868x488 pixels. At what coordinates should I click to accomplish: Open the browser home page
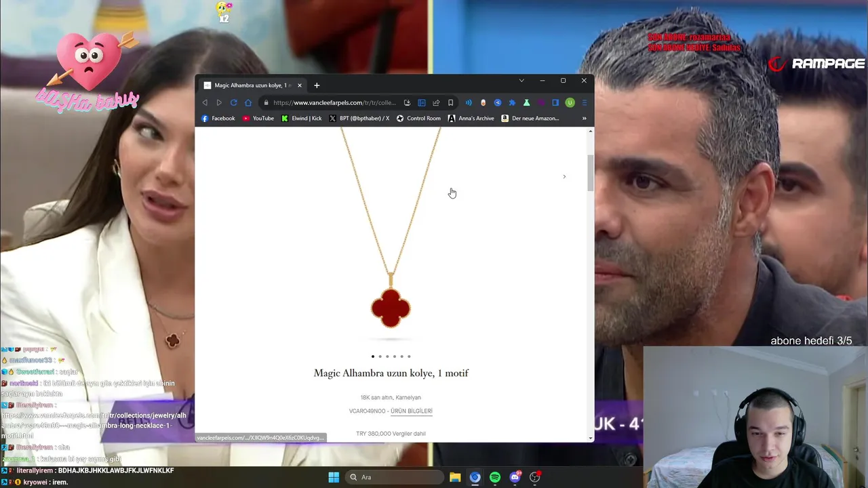(x=248, y=102)
